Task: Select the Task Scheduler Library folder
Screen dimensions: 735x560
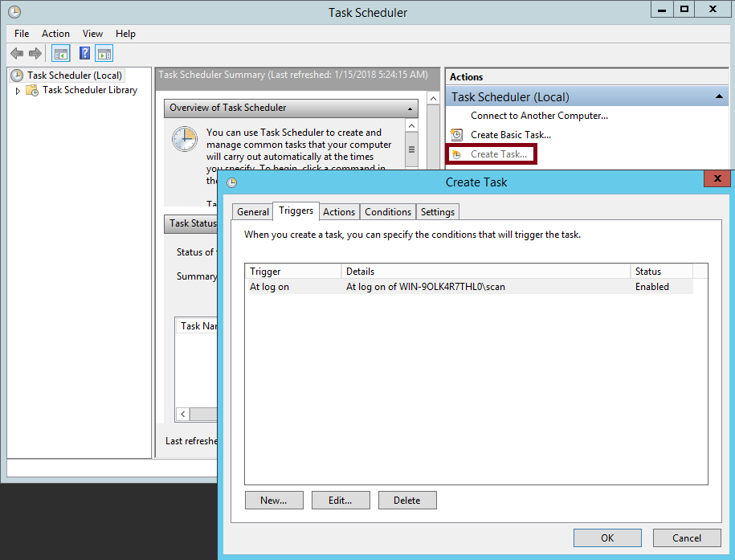Action: tap(89, 90)
